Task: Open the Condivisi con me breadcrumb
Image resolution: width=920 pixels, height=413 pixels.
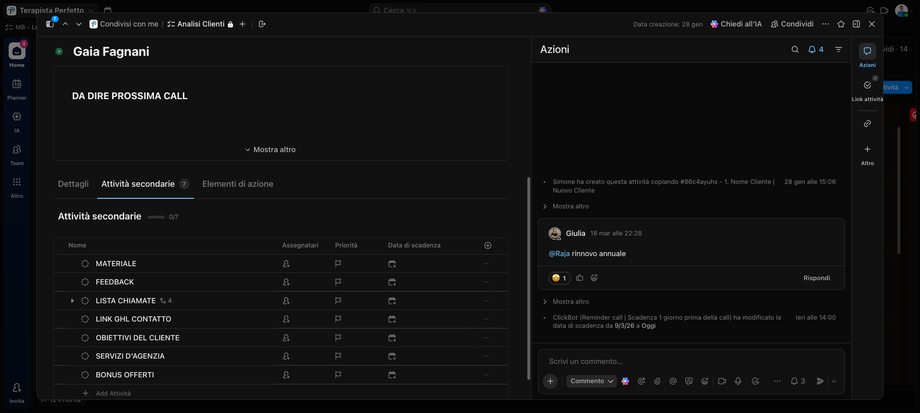Action: (x=124, y=24)
